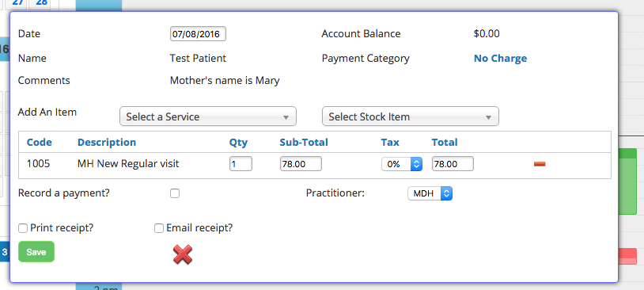Remove the MH New Regular visit line item
The image size is (644, 290).
pyautogui.click(x=540, y=164)
